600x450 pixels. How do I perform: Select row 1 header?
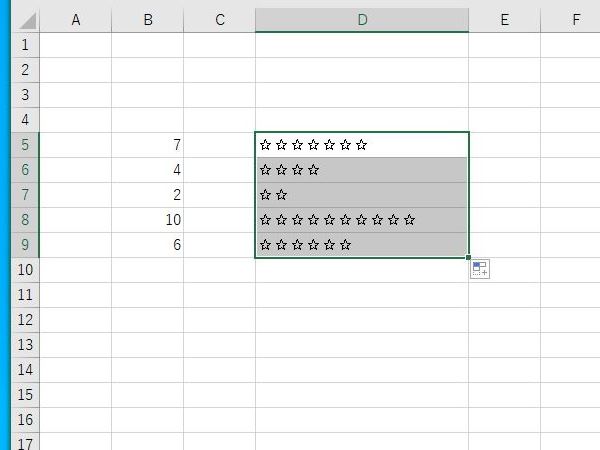click(x=25, y=45)
